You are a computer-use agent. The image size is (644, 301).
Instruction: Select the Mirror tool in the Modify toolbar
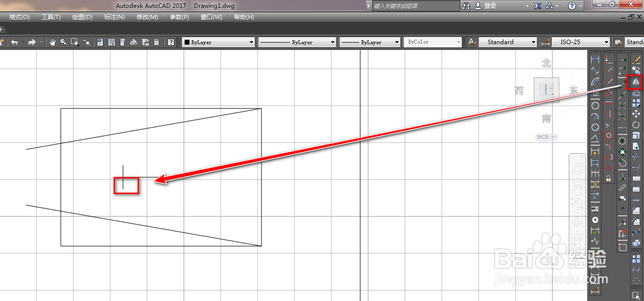636,81
